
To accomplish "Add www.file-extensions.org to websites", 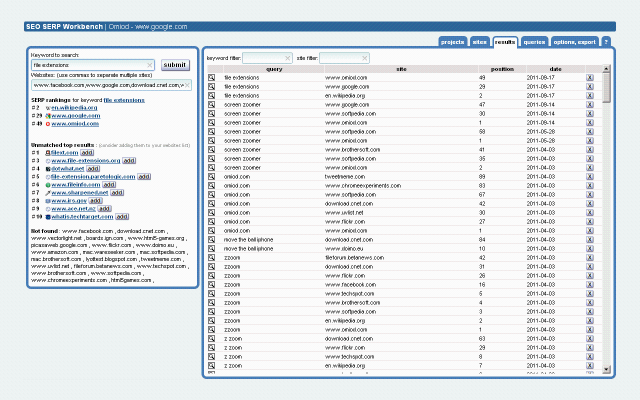I will [129, 161].
